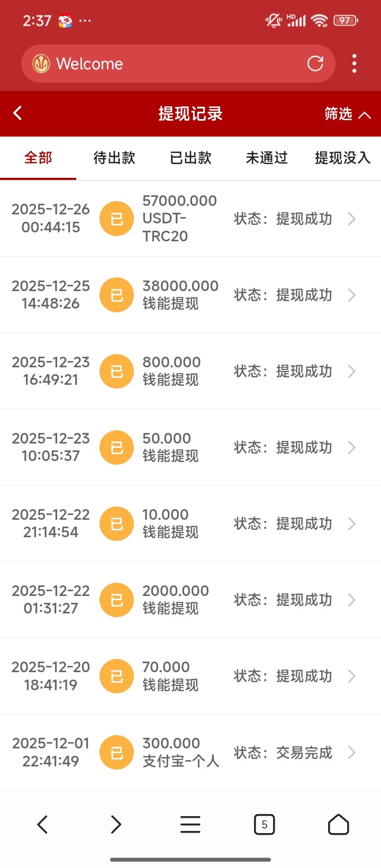Open details chevron for the 38000.000 withdrawal
This screenshot has width=381, height=868.
(351, 295)
